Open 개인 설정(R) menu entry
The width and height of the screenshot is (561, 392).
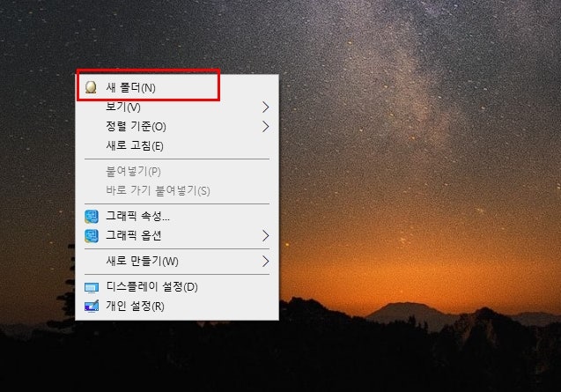tap(177, 307)
